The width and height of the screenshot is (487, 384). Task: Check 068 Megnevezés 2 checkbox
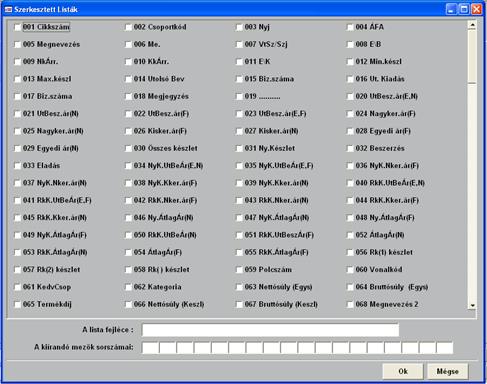(350, 304)
